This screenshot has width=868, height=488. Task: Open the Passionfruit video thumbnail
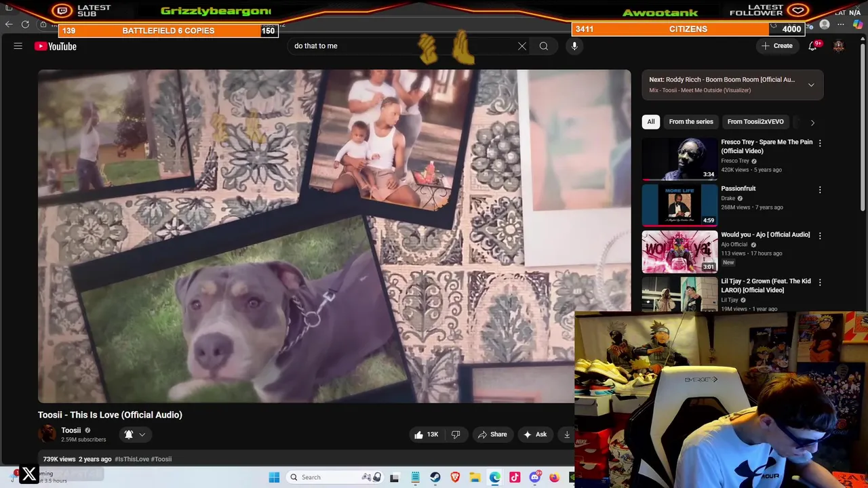[x=679, y=205]
